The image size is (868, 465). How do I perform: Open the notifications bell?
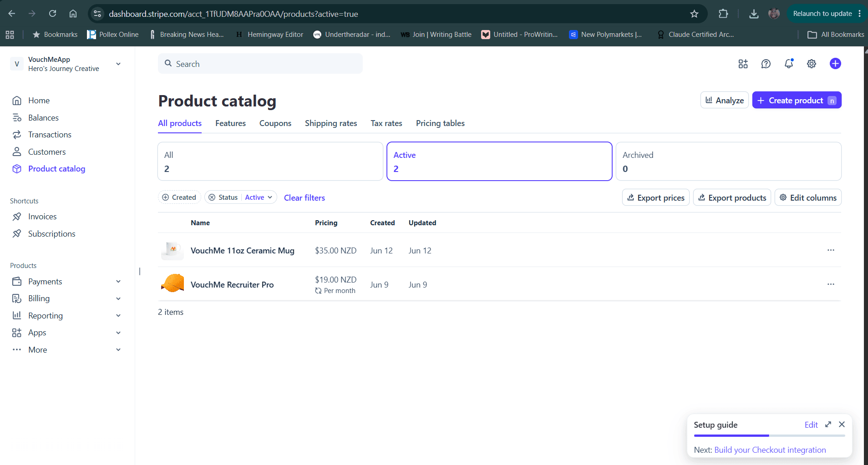[789, 64]
